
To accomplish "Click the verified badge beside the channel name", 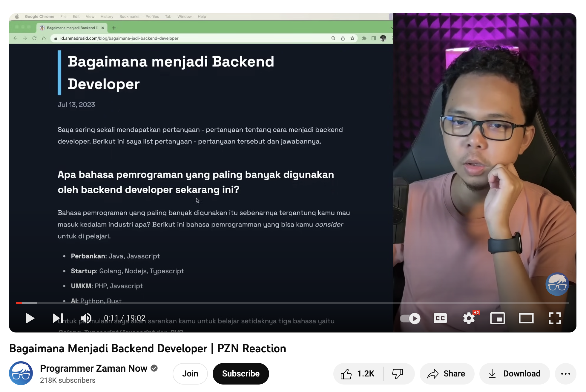I will tap(154, 368).
